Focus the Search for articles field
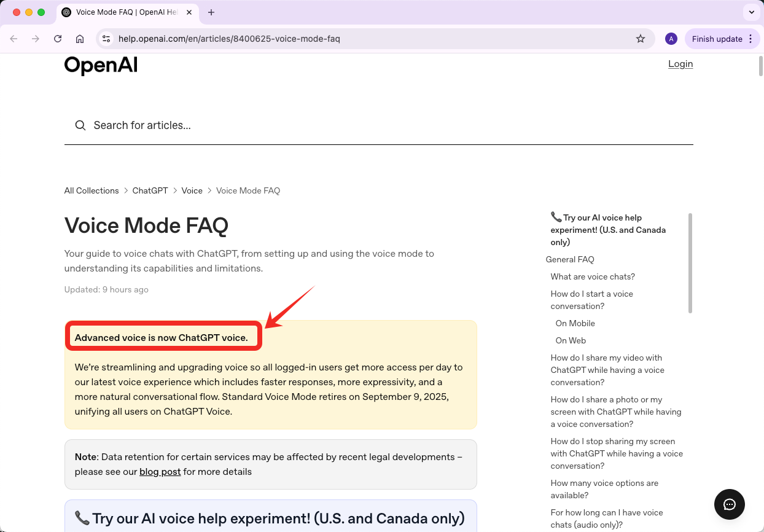This screenshot has height=532, width=764. click(x=378, y=125)
